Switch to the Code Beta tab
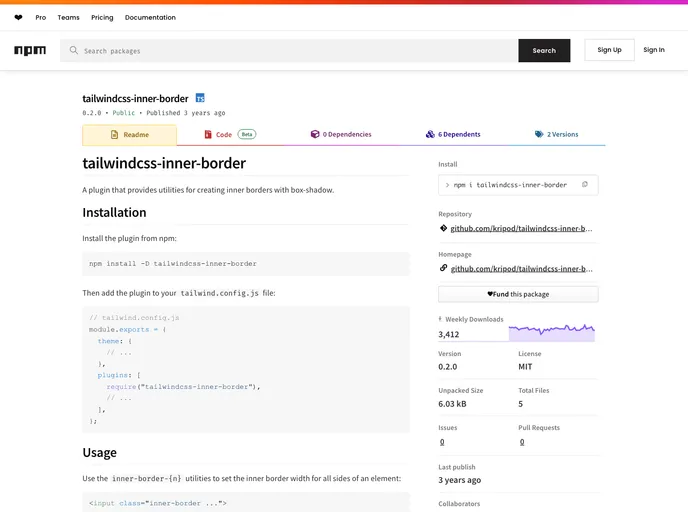Viewport: 688px width, 512px height. pyautogui.click(x=230, y=134)
